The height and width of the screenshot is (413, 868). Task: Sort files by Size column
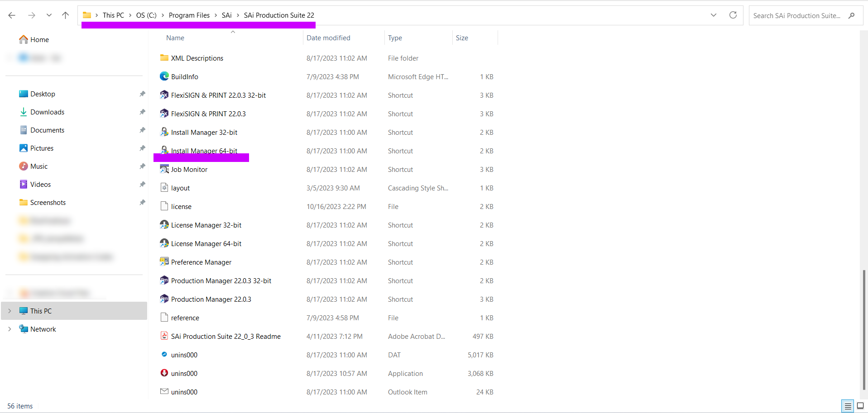[x=462, y=38]
